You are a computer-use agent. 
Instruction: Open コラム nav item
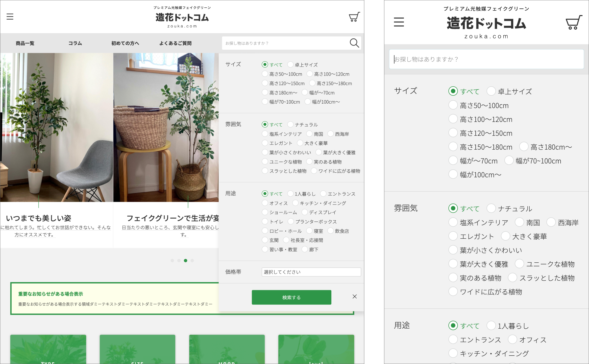pos(75,43)
